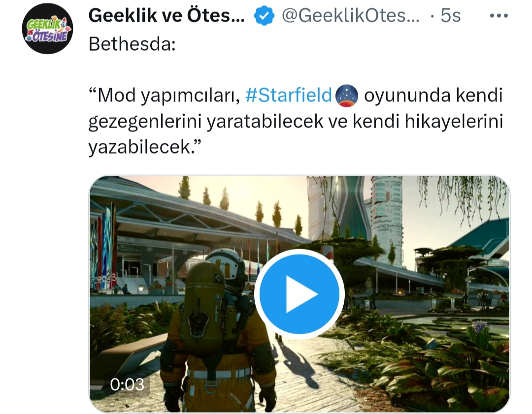532x414 pixels.
Task: Click the blue verified badge
Action: click(264, 16)
